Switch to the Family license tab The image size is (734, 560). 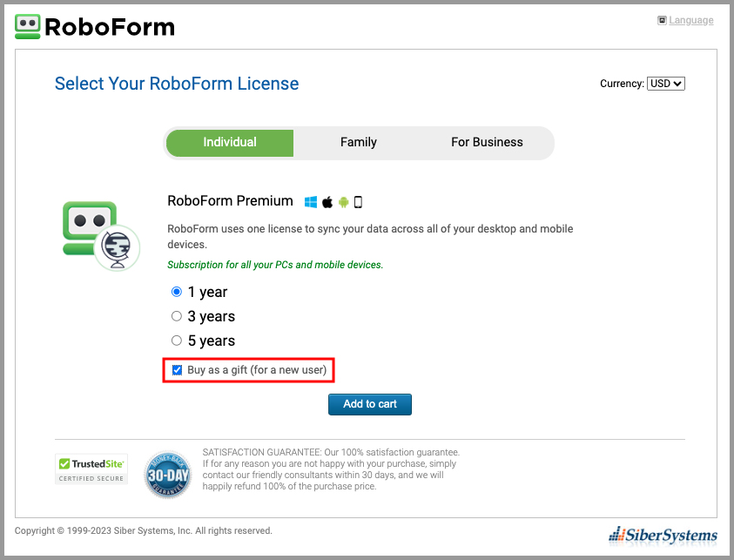(358, 142)
